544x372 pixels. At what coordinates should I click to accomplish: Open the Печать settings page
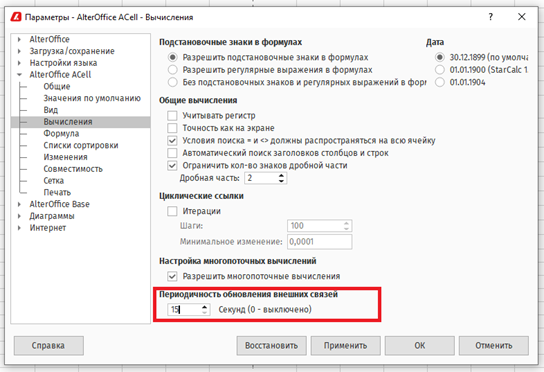57,192
